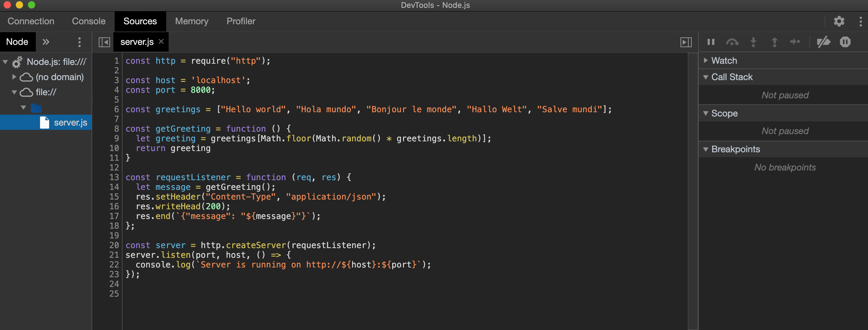This screenshot has width=868, height=330.
Task: Open the DevTools more options menu
Action: (861, 21)
